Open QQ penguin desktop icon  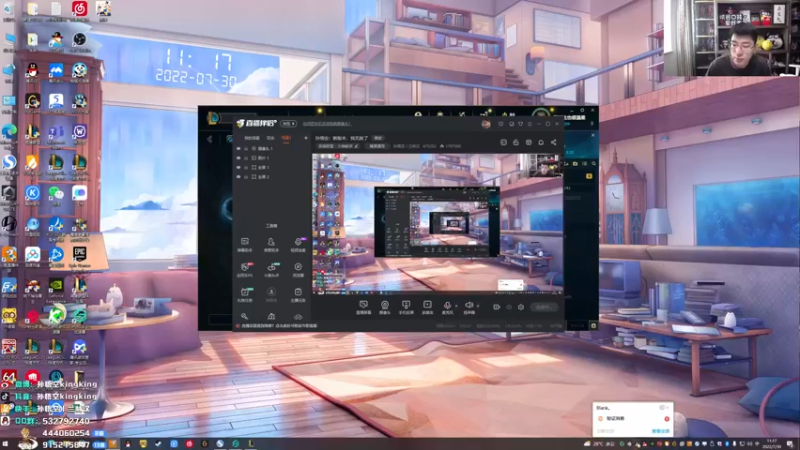(x=32, y=72)
